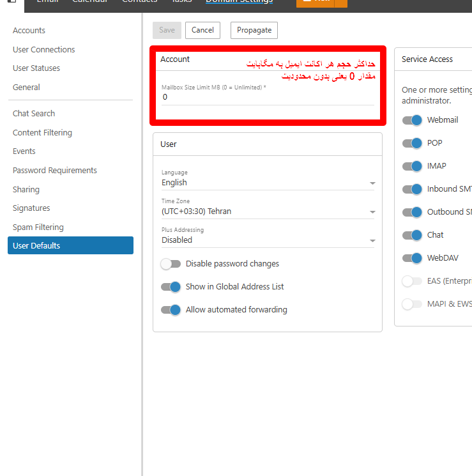This screenshot has height=476, width=472.
Task: Turn off Allow automated forwarding
Action: 171,310
